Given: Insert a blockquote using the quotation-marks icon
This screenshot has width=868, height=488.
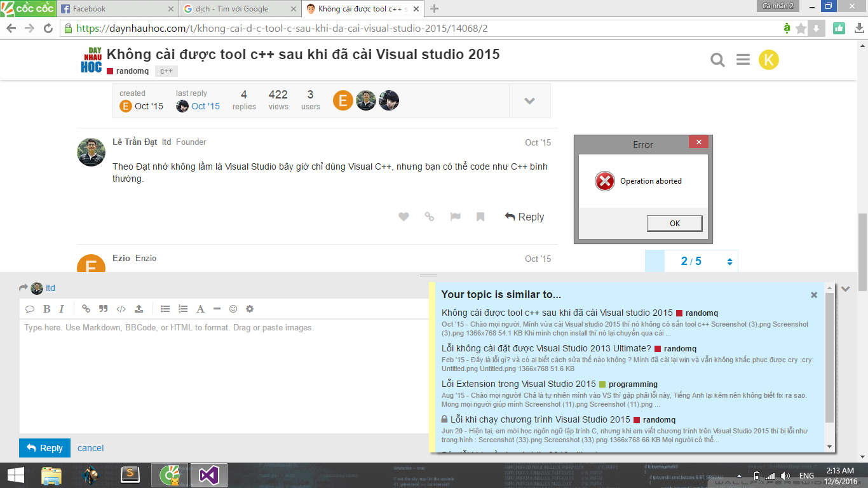Looking at the screenshot, I should 104,309.
